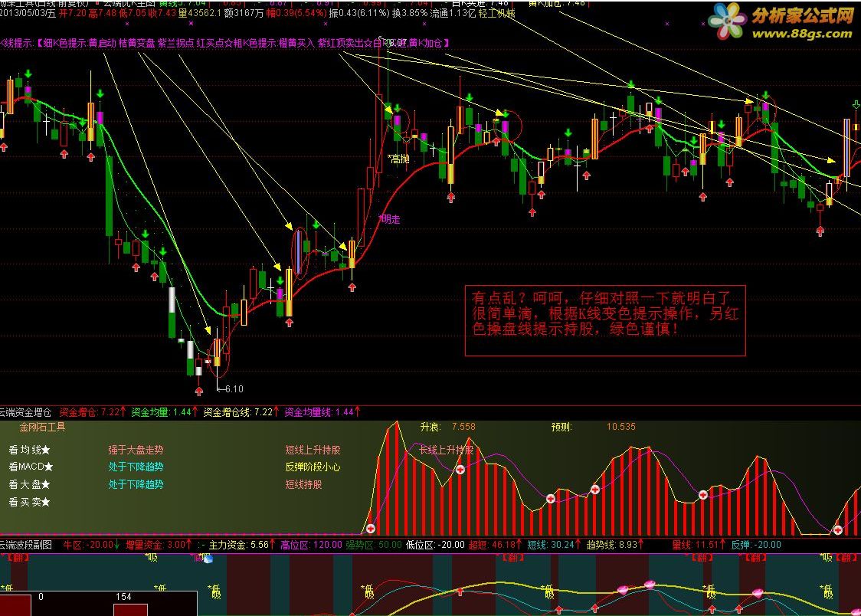
Task: Click the hollow green down-arrow at chart edge
Action: [856, 103]
